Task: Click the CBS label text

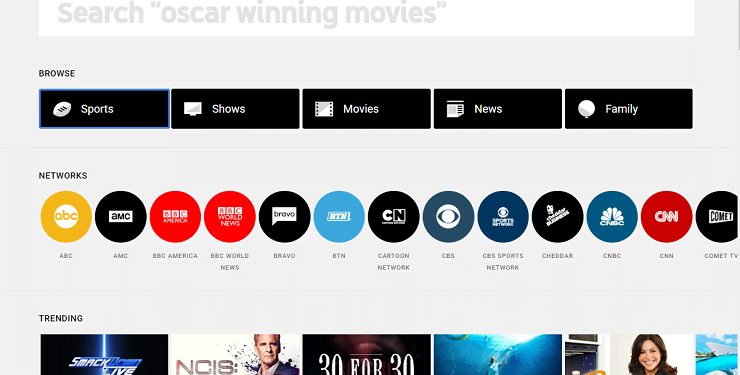Action: [x=448, y=256]
